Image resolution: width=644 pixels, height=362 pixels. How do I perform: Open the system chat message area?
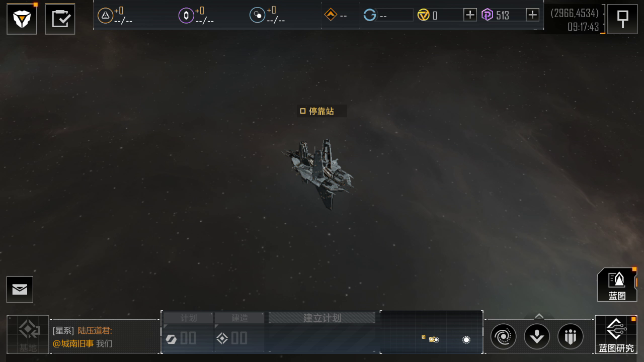(x=105, y=337)
